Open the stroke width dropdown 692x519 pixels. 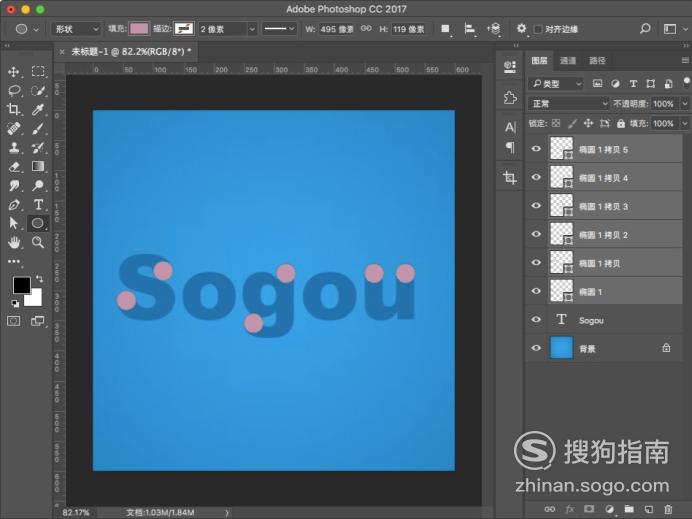[252, 29]
